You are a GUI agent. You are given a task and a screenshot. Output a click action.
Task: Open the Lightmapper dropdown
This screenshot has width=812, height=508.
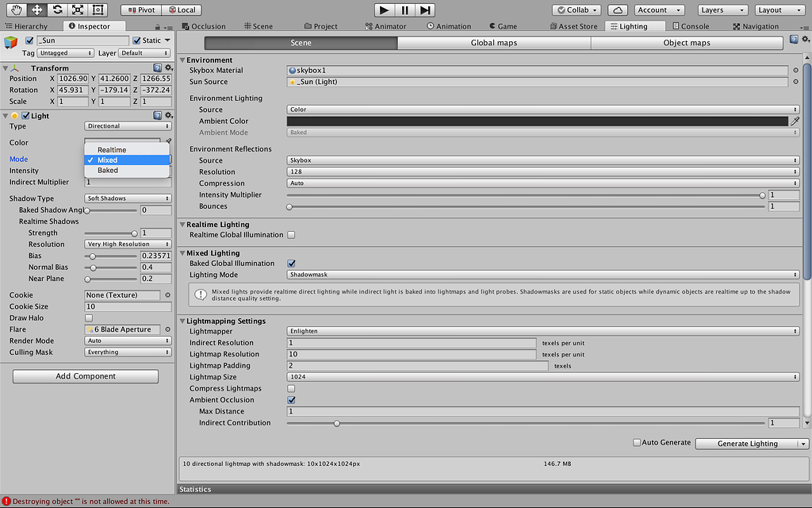tap(542, 332)
